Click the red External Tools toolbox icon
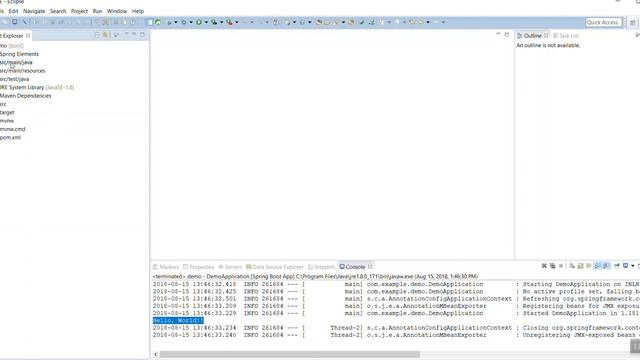 click(x=229, y=22)
